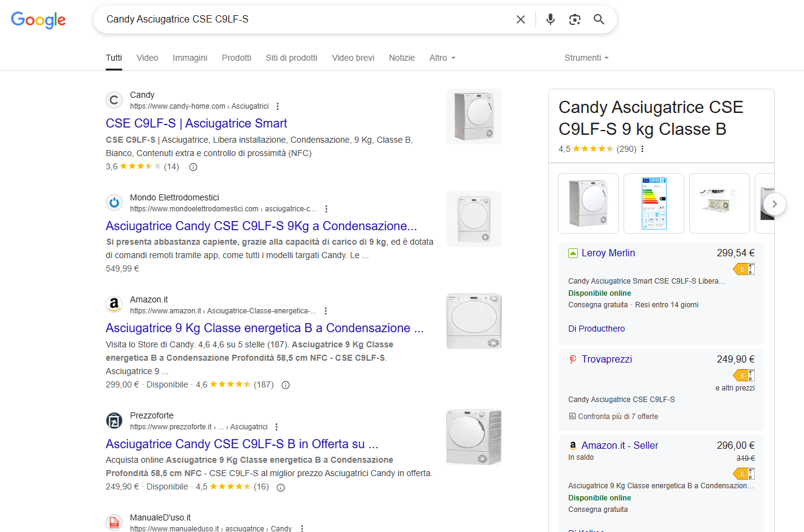The width and height of the screenshot is (804, 532).
Task: Click 549,99 € price under Mondo Elettrodomestici
Action: tap(122, 268)
